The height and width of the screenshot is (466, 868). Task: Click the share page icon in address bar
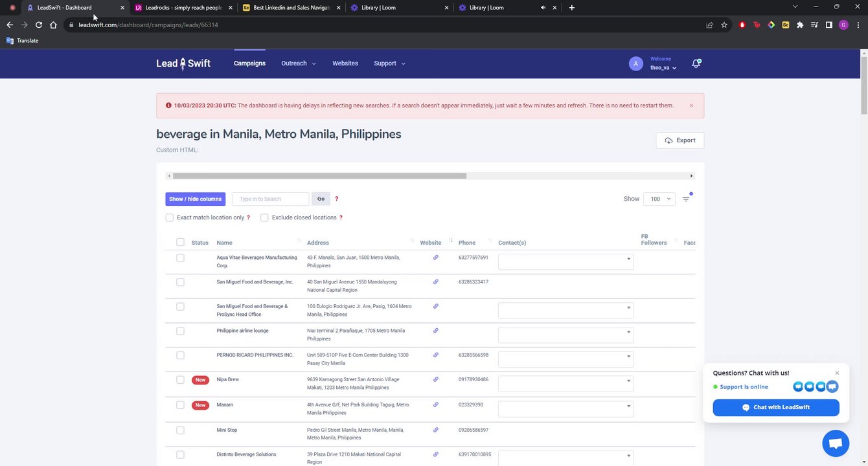[710, 25]
